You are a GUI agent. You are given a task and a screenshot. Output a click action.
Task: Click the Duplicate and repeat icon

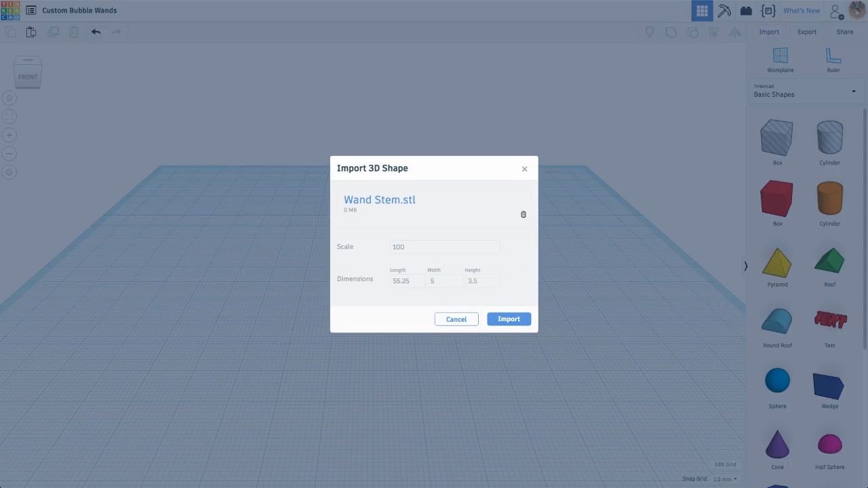[53, 32]
